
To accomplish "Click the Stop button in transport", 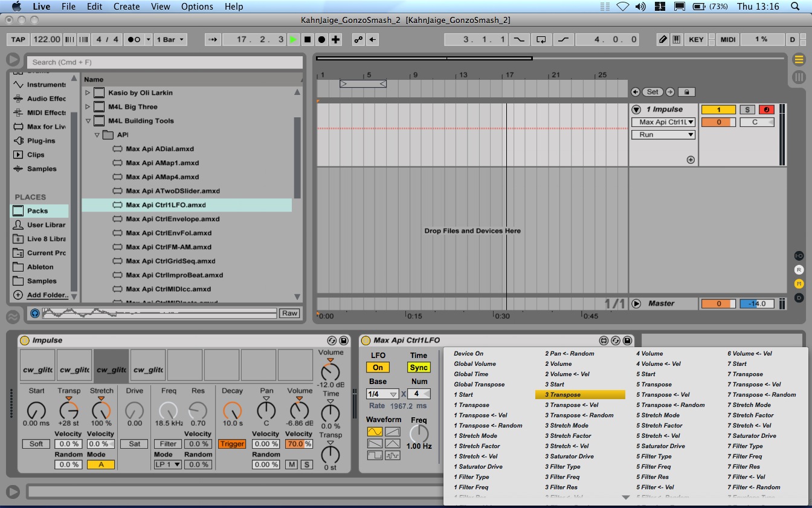I will coord(308,39).
